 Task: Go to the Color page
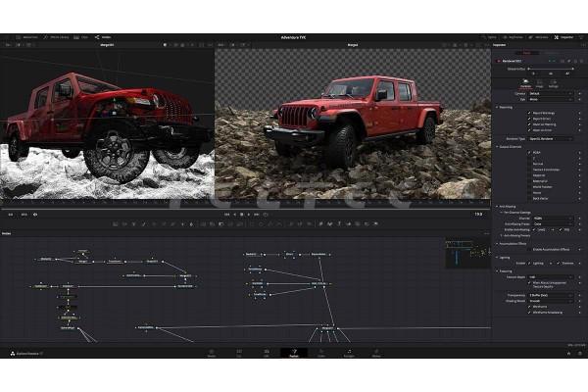coord(321,353)
